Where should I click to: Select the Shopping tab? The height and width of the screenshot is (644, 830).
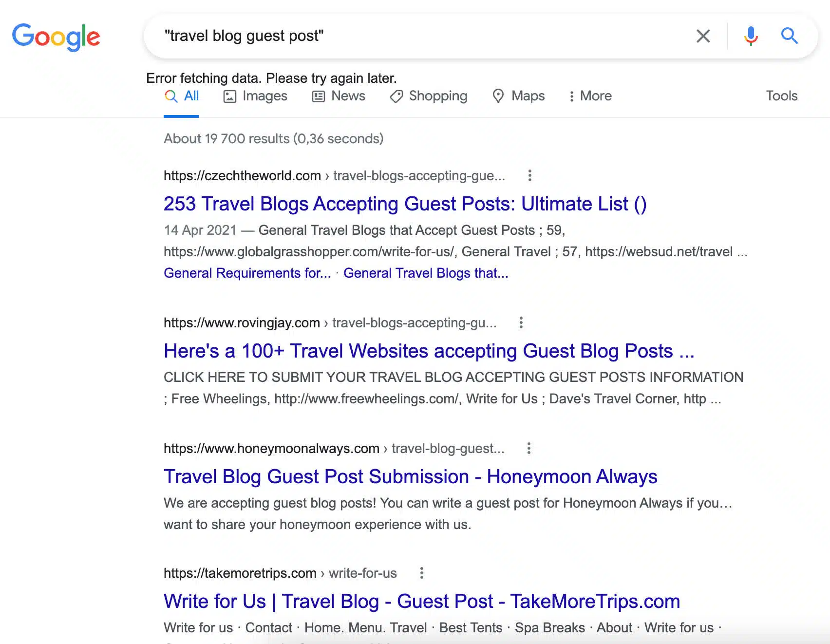(429, 96)
